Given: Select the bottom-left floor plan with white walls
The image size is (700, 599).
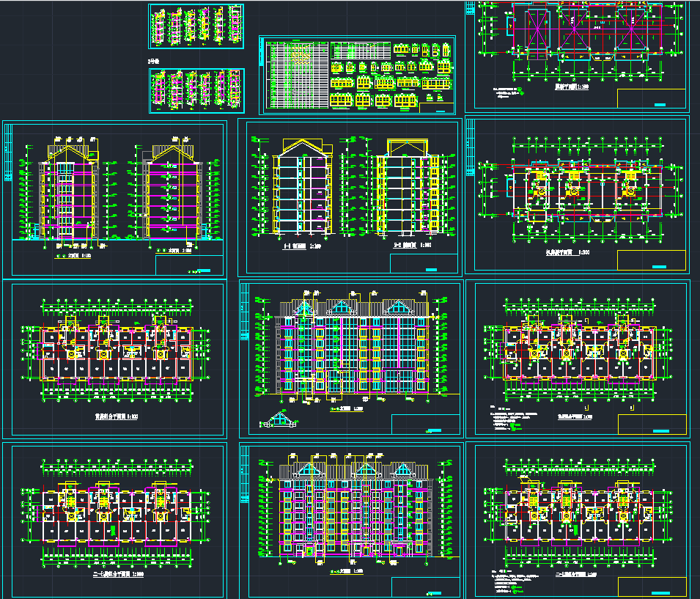Looking at the screenshot, I should 116,512.
